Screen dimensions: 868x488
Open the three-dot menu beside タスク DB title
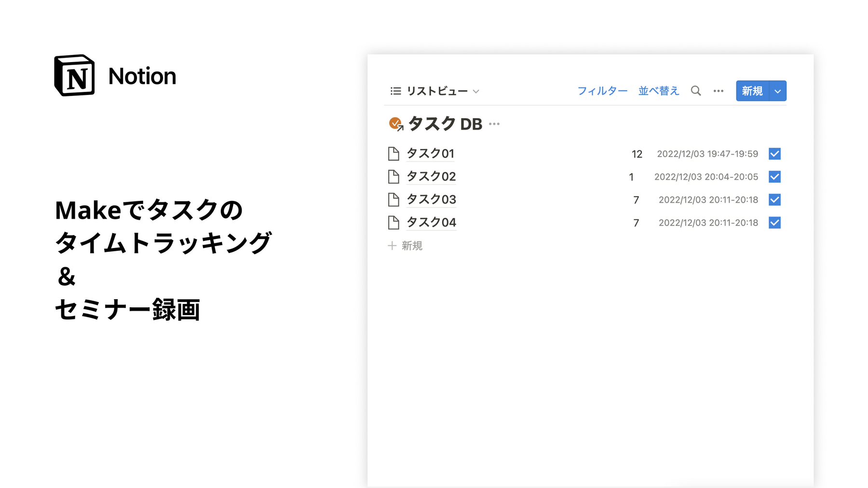click(x=494, y=124)
